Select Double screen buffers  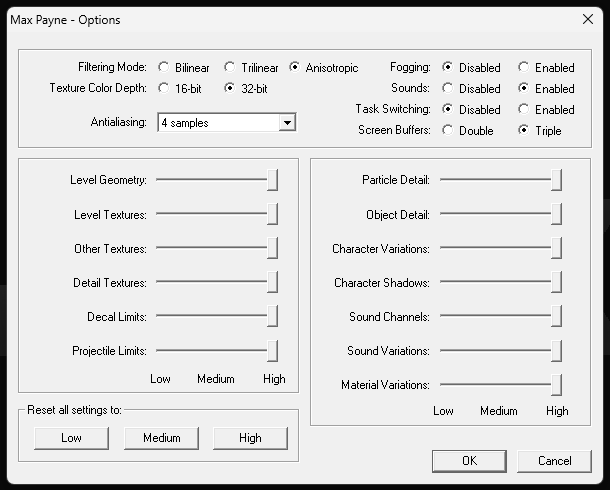point(447,131)
